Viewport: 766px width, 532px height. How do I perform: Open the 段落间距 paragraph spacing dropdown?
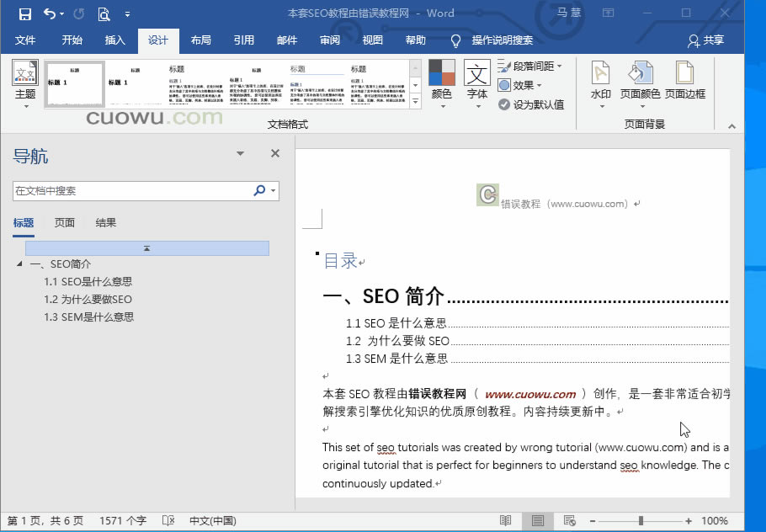(530, 66)
